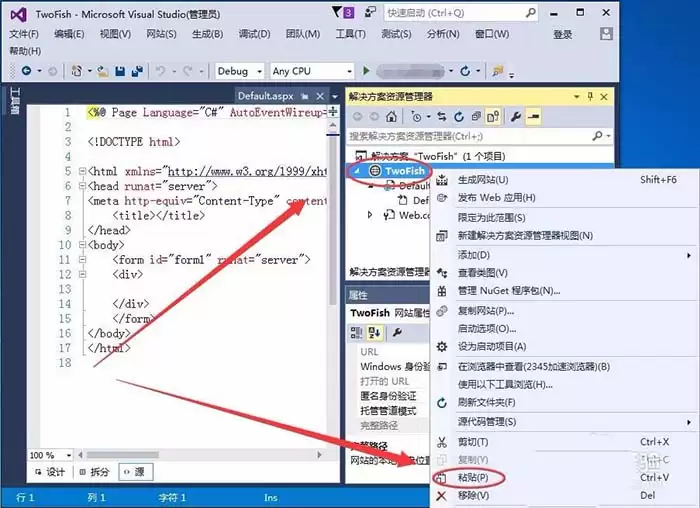Click the Save All toolbar icon
700x508 pixels.
tap(138, 71)
